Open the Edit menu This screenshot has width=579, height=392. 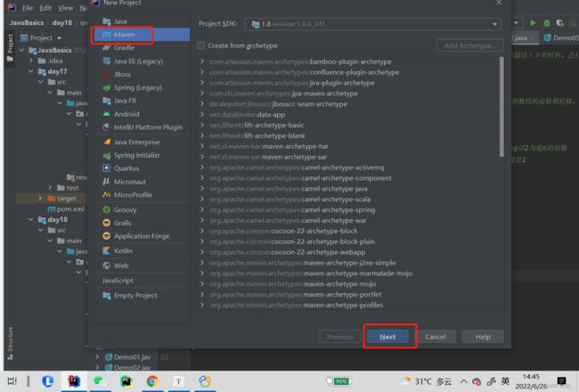[x=45, y=8]
